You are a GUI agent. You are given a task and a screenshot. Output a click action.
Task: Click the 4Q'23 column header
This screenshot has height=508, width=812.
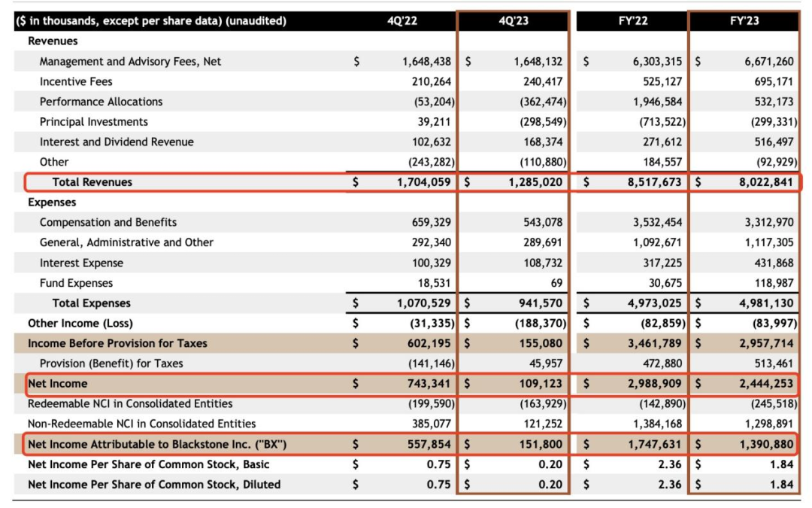(514, 21)
